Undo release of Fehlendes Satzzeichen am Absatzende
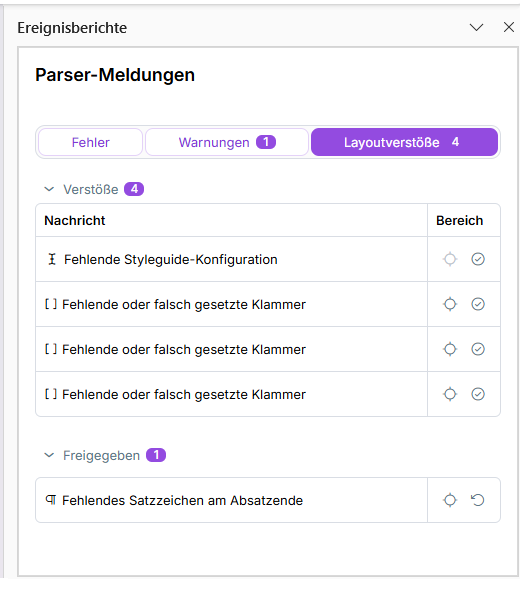The width and height of the screenshot is (520, 591). [478, 500]
